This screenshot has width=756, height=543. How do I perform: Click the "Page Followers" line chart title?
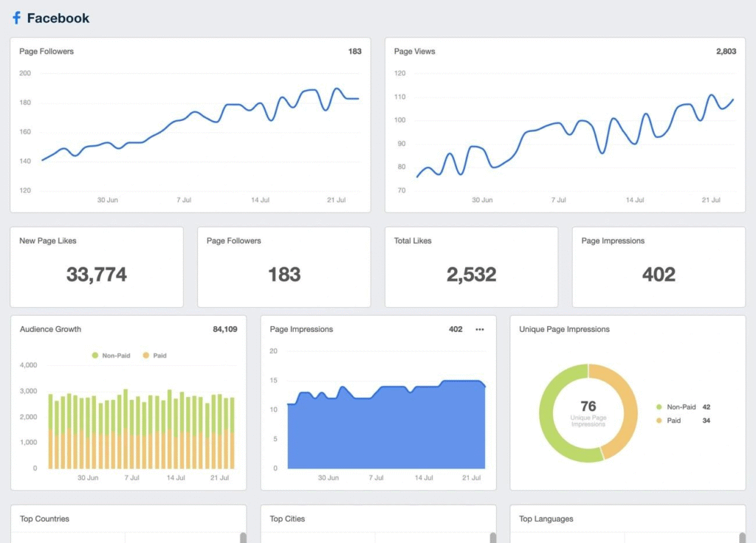pos(47,52)
